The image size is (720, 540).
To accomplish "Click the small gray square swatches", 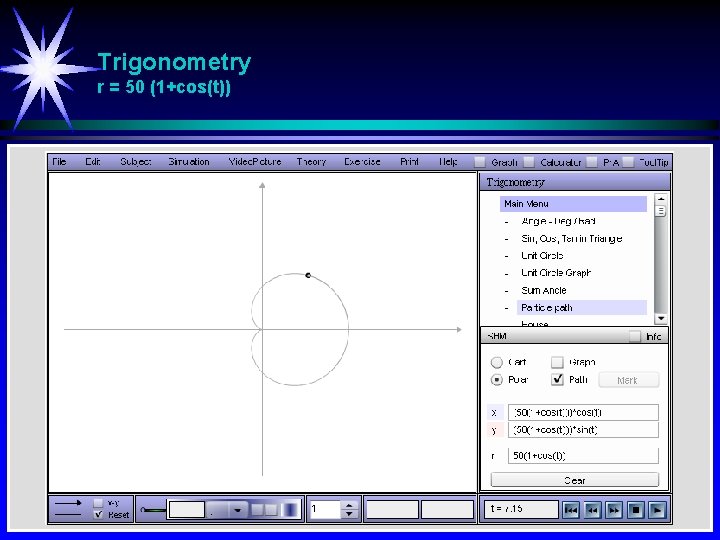I will point(264,510).
